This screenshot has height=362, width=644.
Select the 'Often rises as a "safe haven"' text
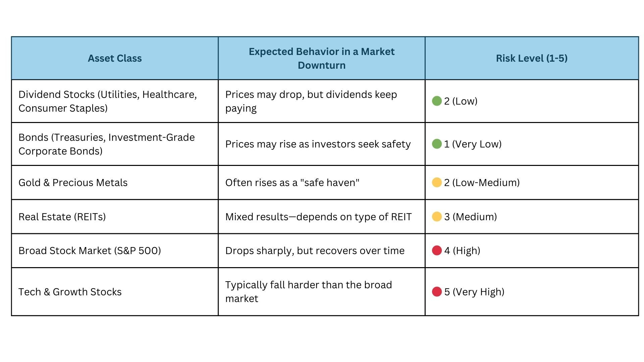coord(292,183)
